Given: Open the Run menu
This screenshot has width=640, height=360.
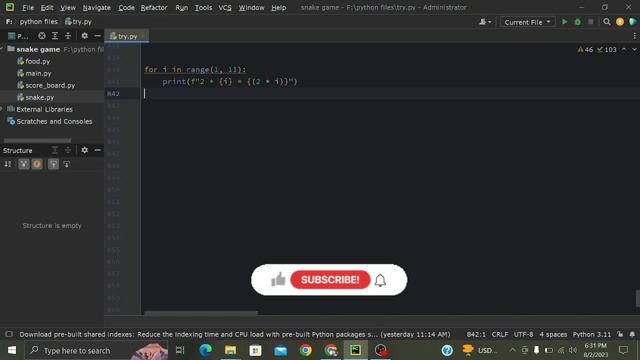Looking at the screenshot, I should 182,7.
